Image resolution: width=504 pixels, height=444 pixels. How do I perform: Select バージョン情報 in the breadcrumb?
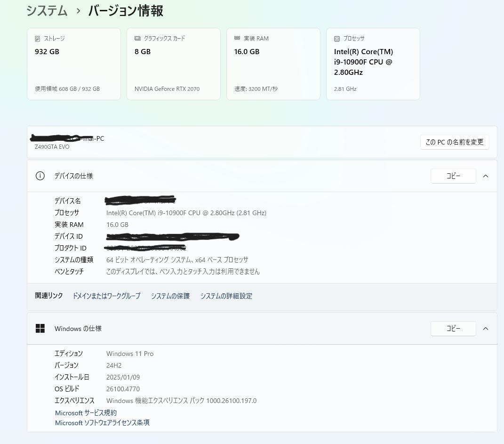click(125, 11)
